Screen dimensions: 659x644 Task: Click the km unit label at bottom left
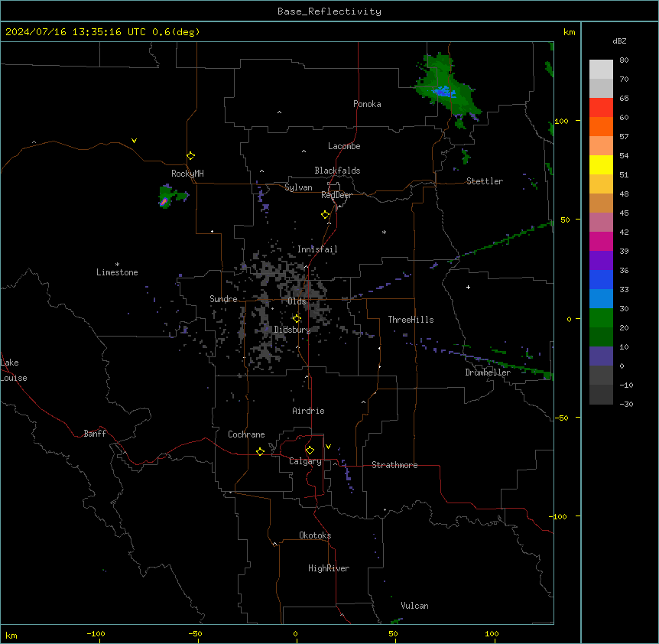click(x=11, y=635)
